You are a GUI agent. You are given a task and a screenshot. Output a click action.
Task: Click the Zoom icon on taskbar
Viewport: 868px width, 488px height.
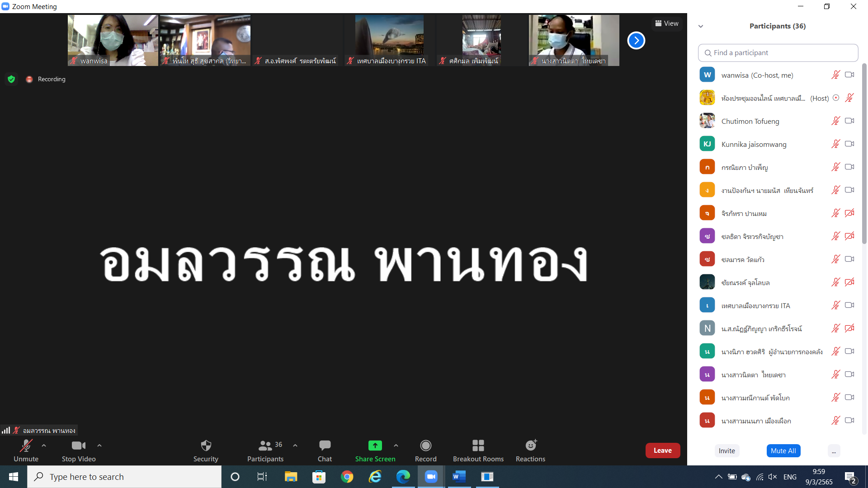[431, 477]
